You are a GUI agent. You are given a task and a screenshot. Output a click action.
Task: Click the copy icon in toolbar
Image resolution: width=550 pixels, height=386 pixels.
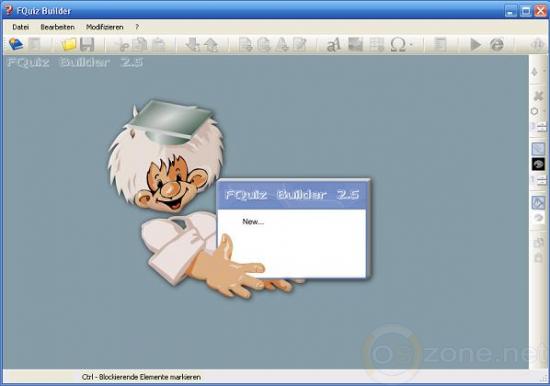coord(140,45)
